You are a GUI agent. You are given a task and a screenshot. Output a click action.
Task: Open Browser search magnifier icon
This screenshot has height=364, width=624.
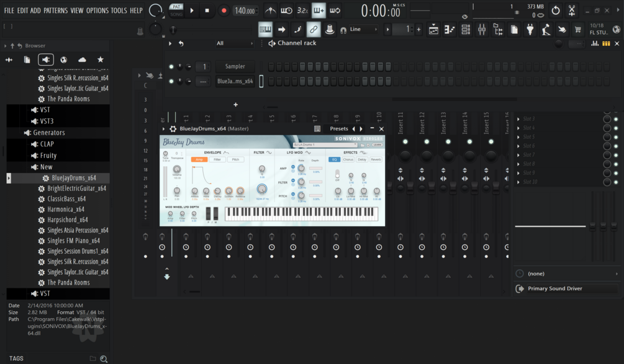[x=104, y=359]
